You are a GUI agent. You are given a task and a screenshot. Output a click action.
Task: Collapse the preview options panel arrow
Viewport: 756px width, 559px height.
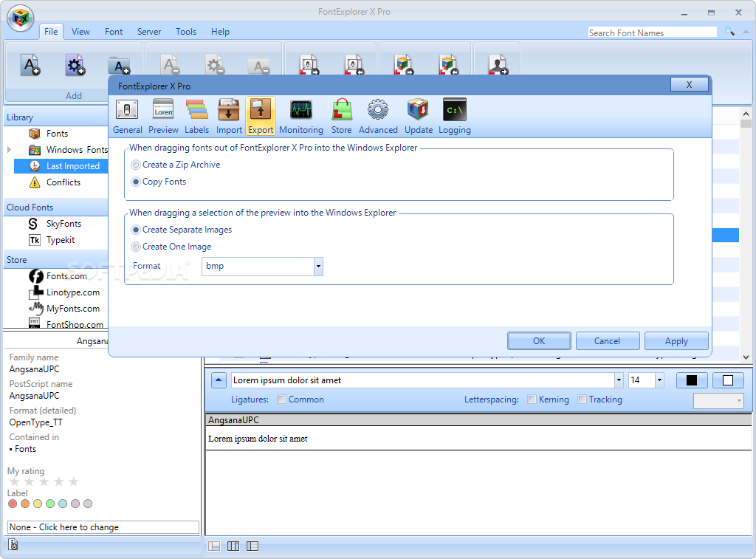tap(219, 380)
